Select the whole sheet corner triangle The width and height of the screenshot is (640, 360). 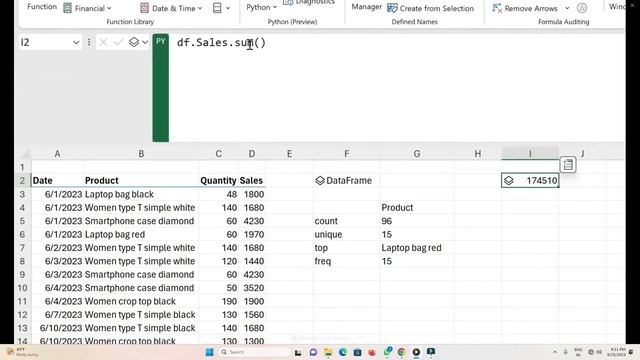(25, 154)
